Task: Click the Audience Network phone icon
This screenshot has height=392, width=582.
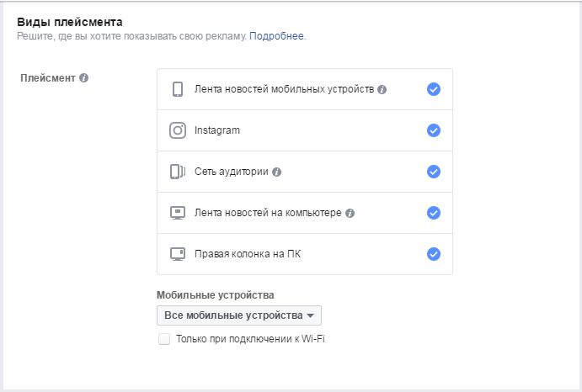Action: 178,172
